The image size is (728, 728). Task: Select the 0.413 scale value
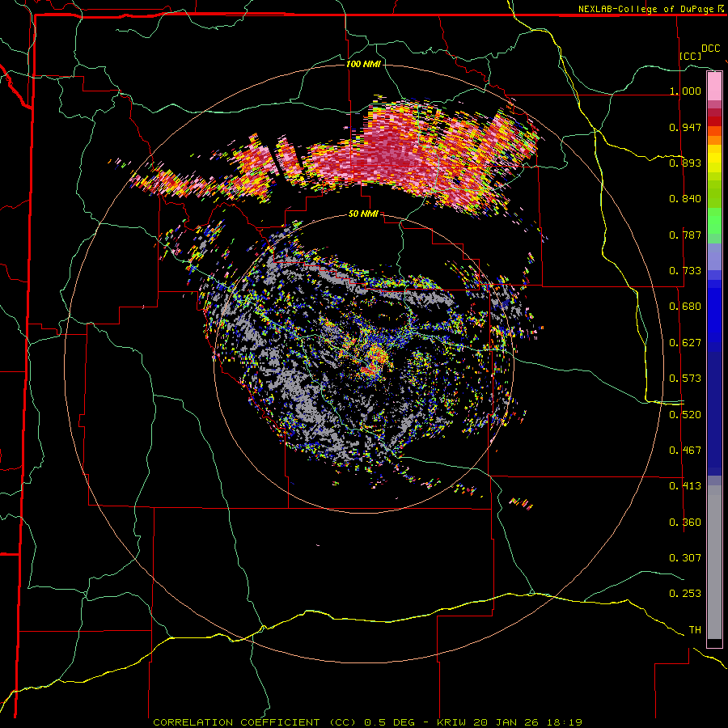[685, 486]
